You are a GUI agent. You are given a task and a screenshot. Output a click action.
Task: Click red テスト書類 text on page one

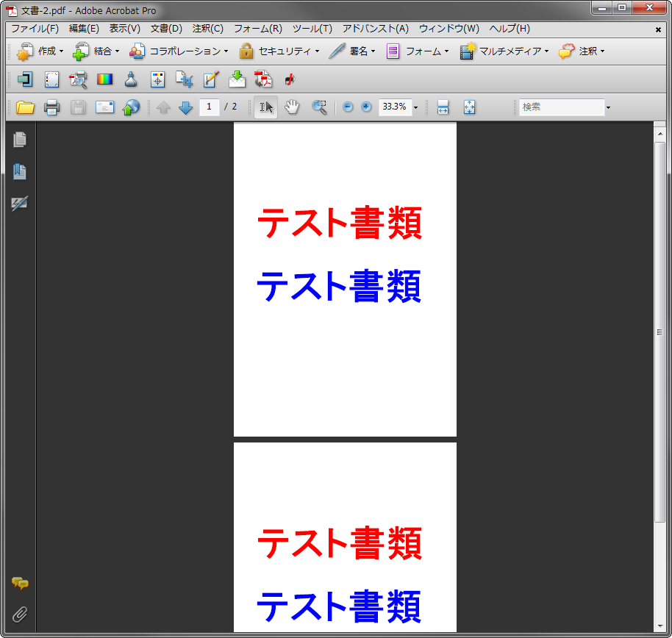[x=340, y=223]
